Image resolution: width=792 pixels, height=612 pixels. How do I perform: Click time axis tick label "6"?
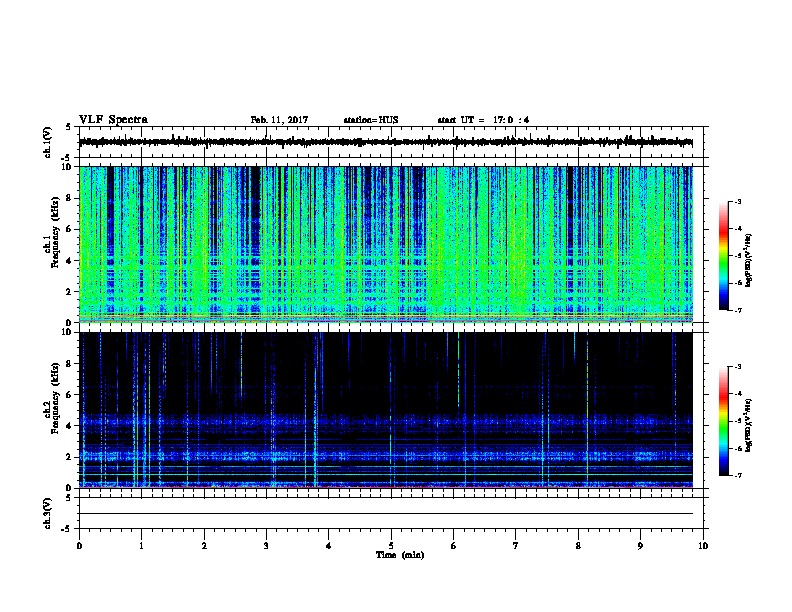pyautogui.click(x=454, y=546)
